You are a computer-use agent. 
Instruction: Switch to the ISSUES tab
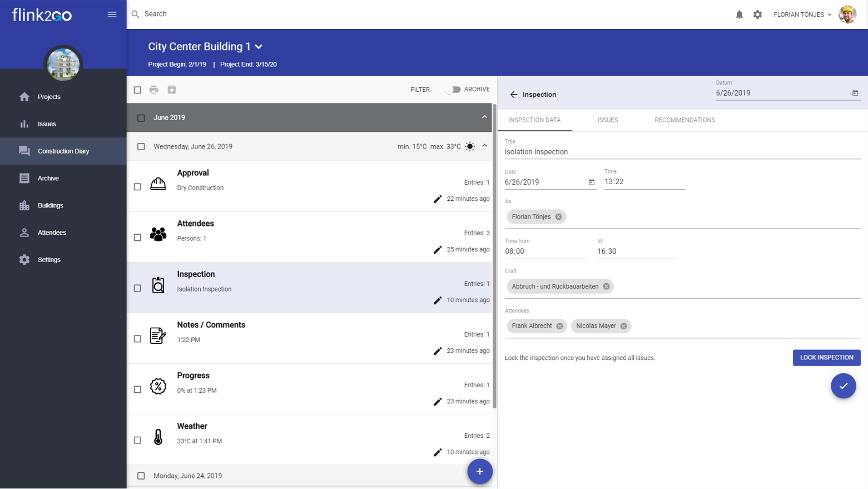(607, 120)
